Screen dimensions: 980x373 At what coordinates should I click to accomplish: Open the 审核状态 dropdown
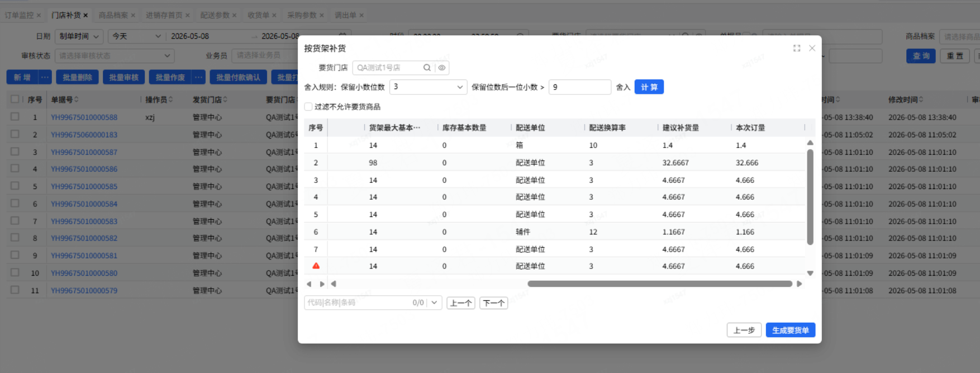click(115, 56)
